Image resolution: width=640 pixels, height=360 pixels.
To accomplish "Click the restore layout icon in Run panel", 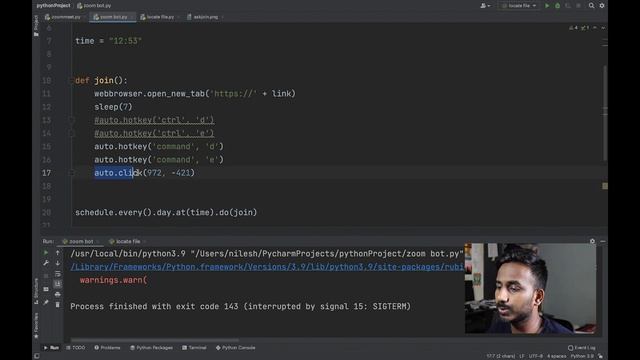I will [x=46, y=289].
